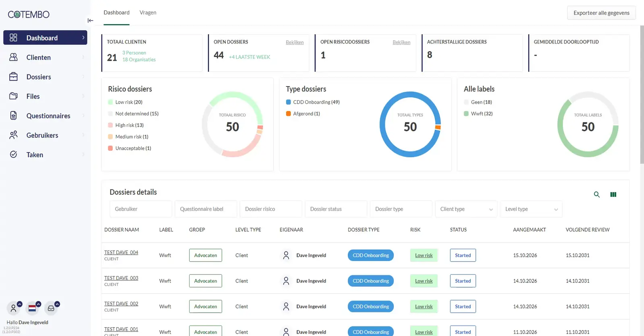Open the inbox icon at bottom left
644x336 pixels.
51,308
